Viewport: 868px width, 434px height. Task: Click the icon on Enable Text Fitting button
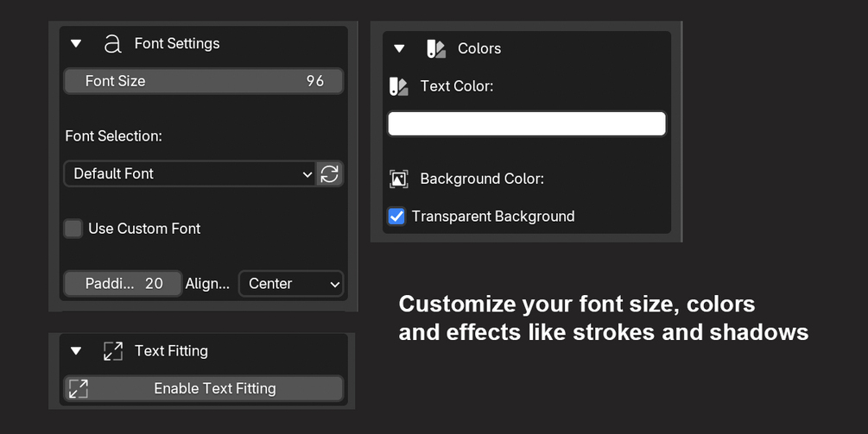click(79, 388)
